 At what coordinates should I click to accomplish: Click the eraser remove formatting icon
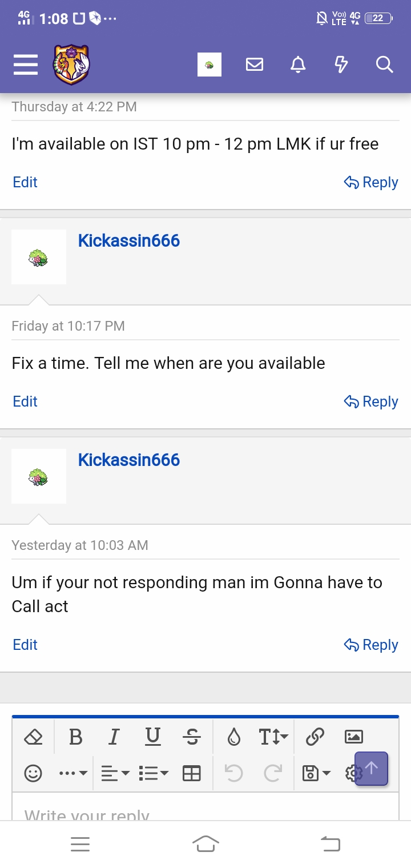tap(34, 737)
